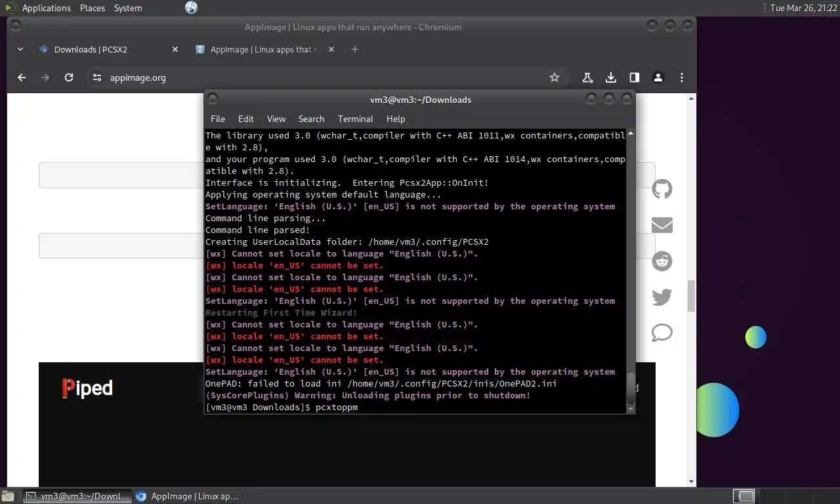Switch to the Downloads | PCSX2 tab
The height and width of the screenshot is (504, 840).
109,49
